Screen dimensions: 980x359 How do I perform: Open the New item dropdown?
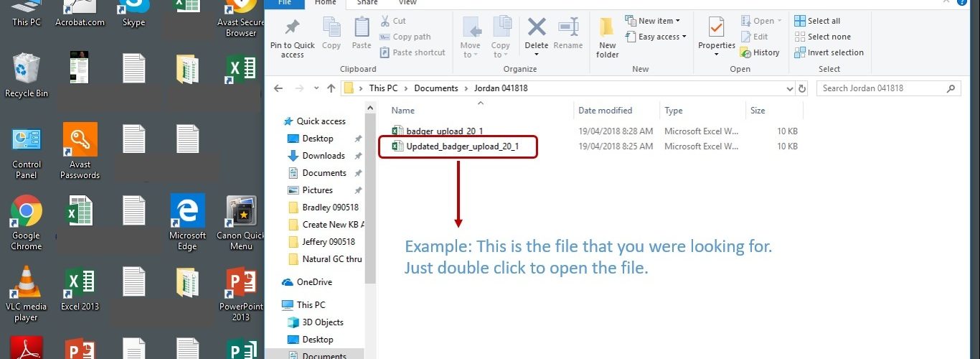click(653, 21)
